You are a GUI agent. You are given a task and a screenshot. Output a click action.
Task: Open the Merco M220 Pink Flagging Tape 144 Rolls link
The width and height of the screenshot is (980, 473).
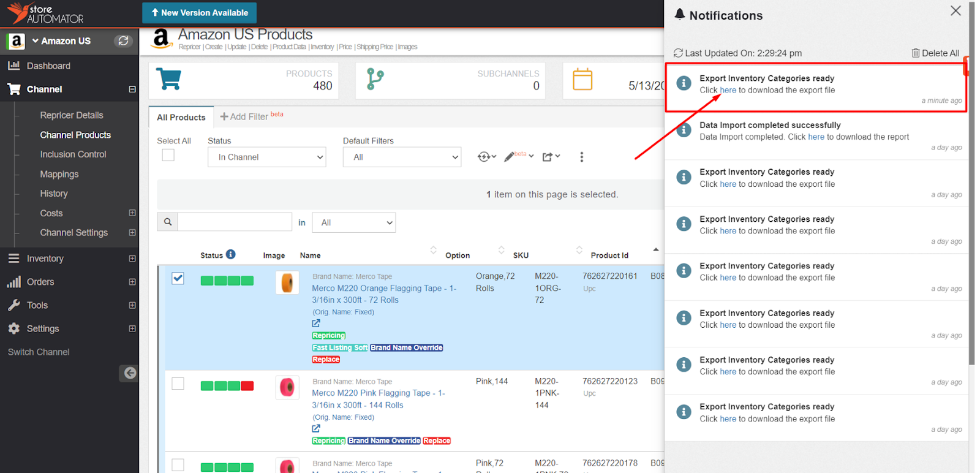tap(379, 399)
